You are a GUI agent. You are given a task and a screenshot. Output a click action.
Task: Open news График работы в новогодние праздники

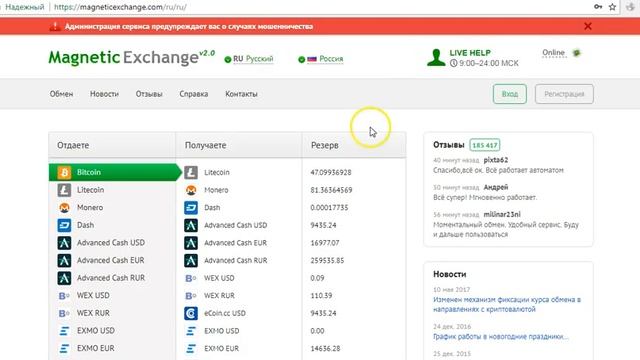pos(500,337)
